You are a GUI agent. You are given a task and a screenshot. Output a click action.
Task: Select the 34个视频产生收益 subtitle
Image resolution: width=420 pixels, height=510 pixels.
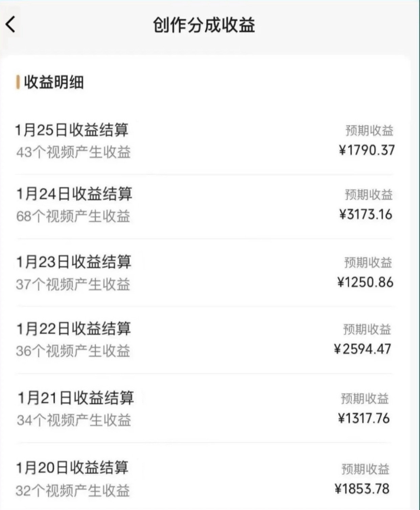tap(74, 420)
